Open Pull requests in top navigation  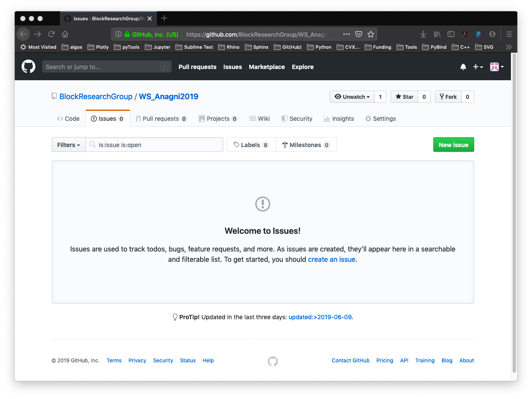[x=197, y=67]
